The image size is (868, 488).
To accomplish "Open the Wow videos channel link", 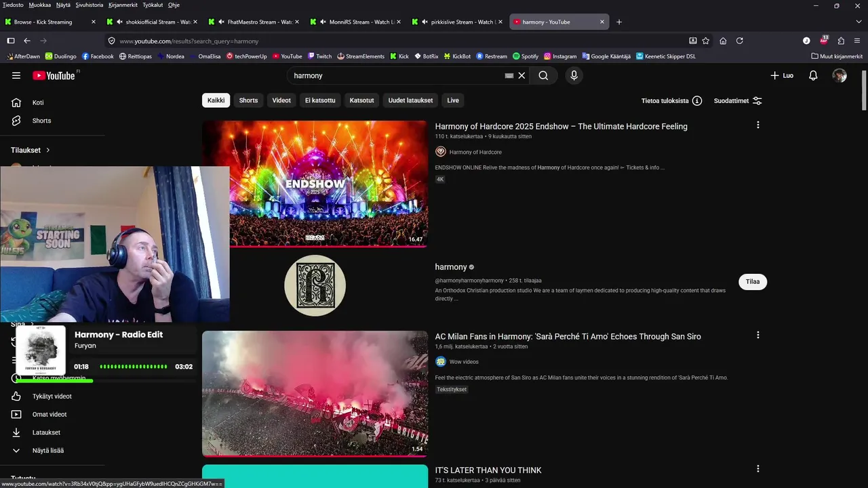I will (464, 362).
